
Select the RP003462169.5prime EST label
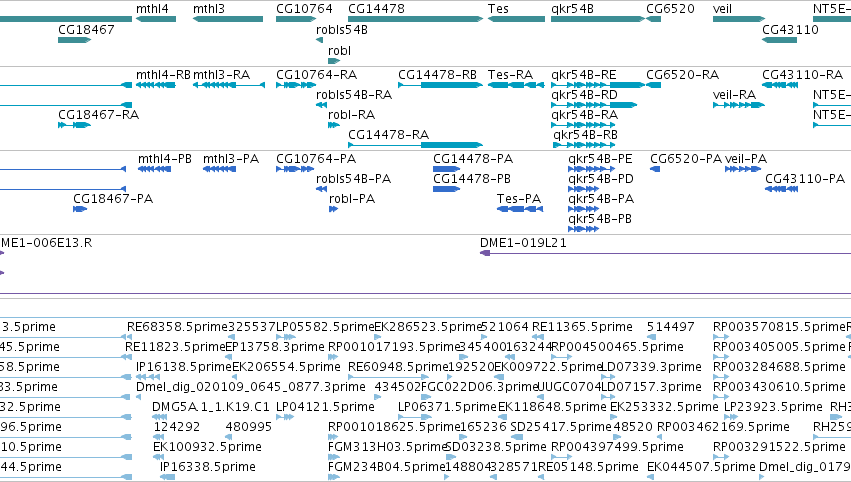(723, 428)
